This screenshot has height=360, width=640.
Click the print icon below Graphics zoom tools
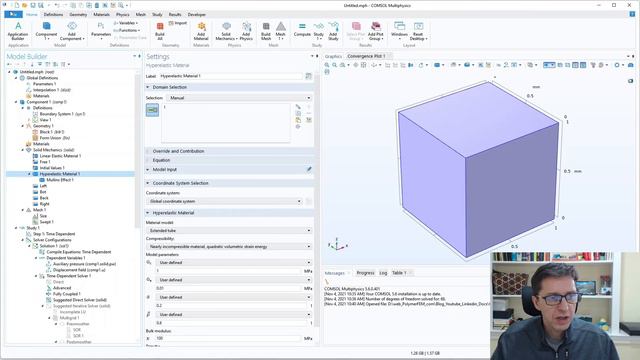[x=327, y=72]
